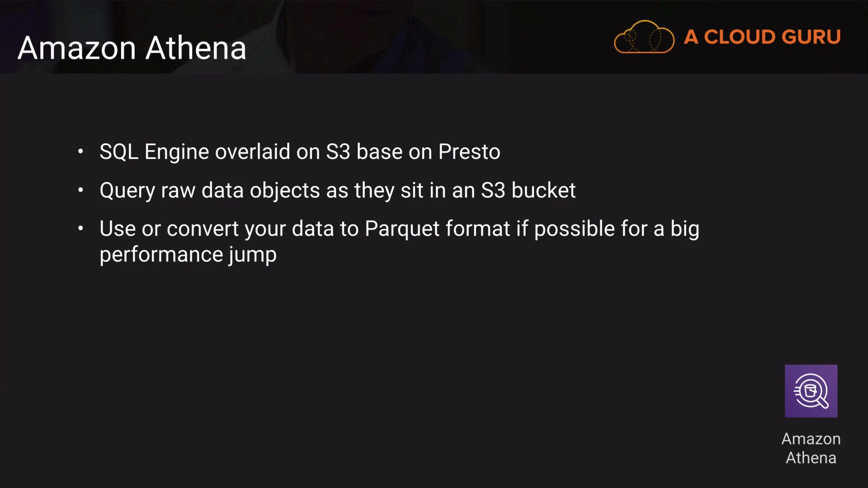Click the "A CLOUD GURU" orange brand text
Viewport: 868px width, 488px height.
click(x=762, y=37)
